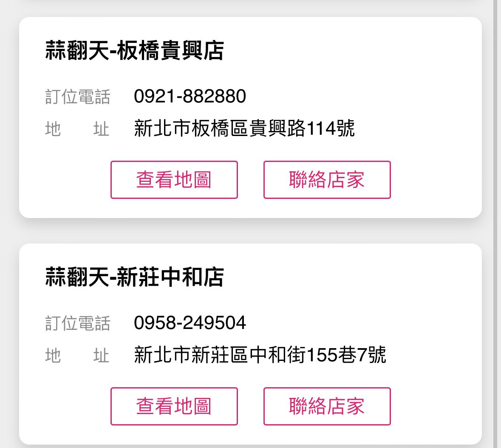Click the gray gap between the two store cards
This screenshot has width=501, height=448.
pyautogui.click(x=250, y=231)
